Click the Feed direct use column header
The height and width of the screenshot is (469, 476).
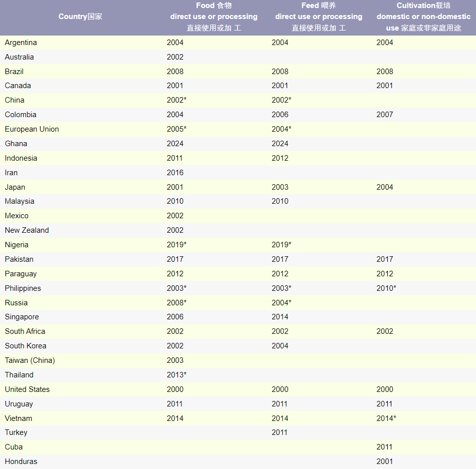tap(319, 17)
